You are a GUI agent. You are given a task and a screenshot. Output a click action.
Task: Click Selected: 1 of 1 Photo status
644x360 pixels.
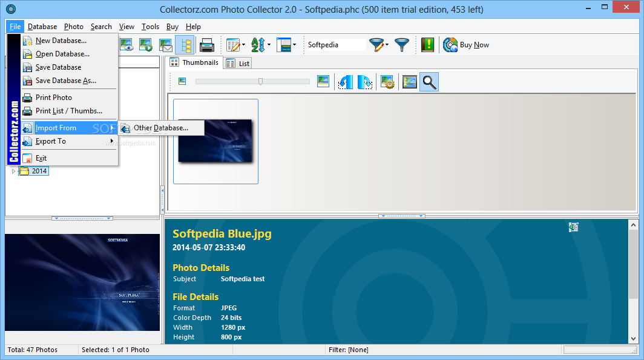(x=116, y=350)
